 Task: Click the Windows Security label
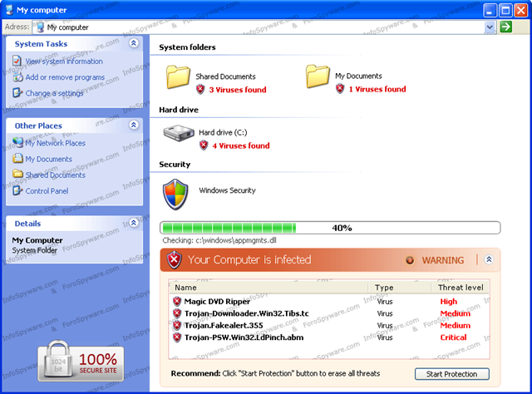pos(227,190)
